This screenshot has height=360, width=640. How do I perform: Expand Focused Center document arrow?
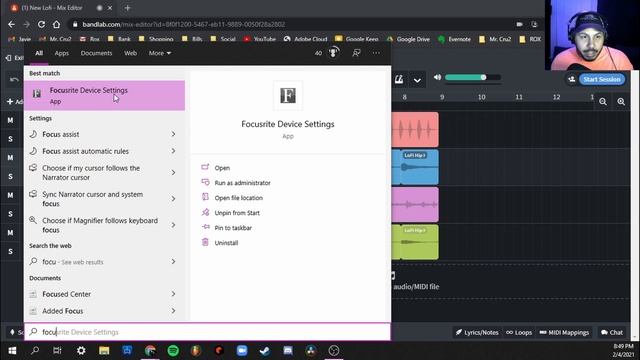coord(173,294)
